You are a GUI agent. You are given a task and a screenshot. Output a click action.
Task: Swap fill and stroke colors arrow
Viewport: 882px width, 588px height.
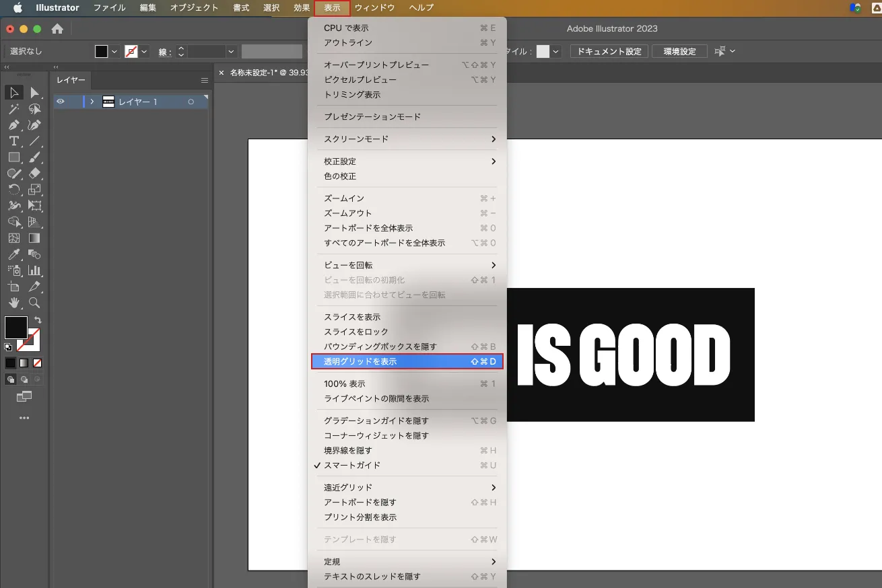38,320
